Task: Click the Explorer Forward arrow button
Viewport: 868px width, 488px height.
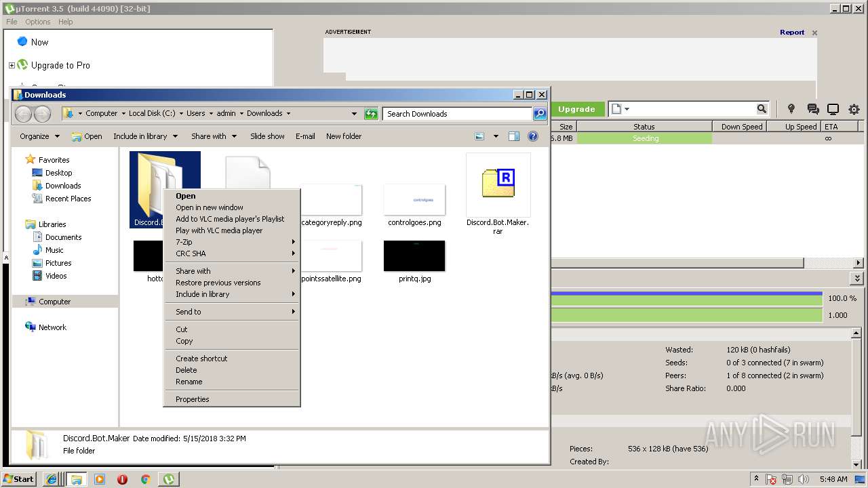Action: point(42,114)
